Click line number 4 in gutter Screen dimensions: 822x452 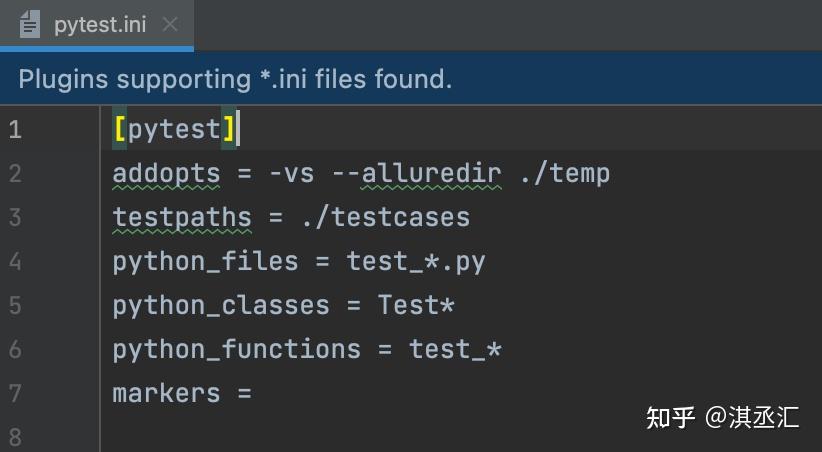(x=15, y=261)
